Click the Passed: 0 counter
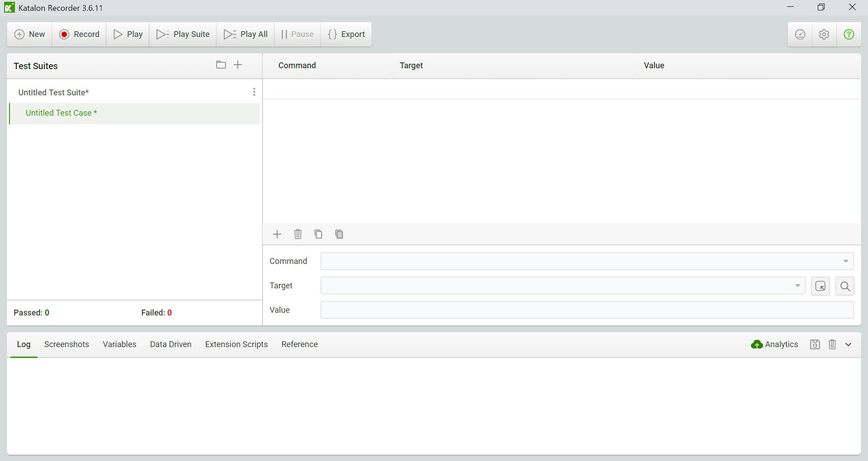 pos(32,313)
